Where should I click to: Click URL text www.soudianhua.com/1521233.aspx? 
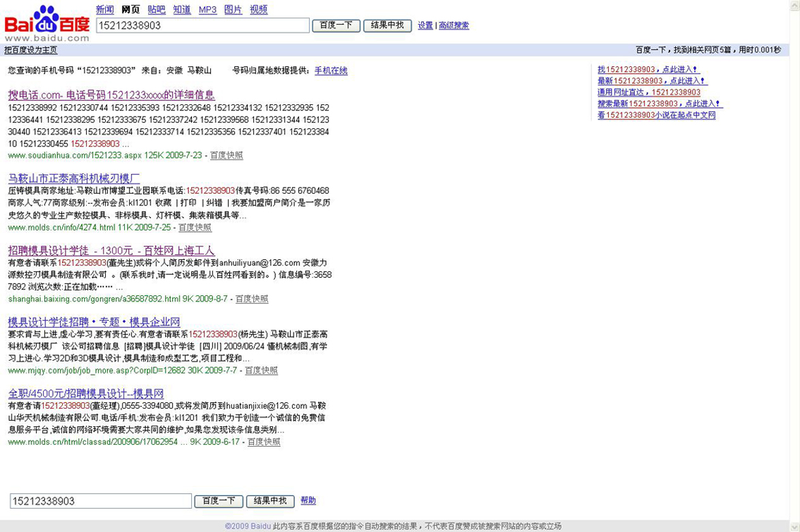pos(75,156)
